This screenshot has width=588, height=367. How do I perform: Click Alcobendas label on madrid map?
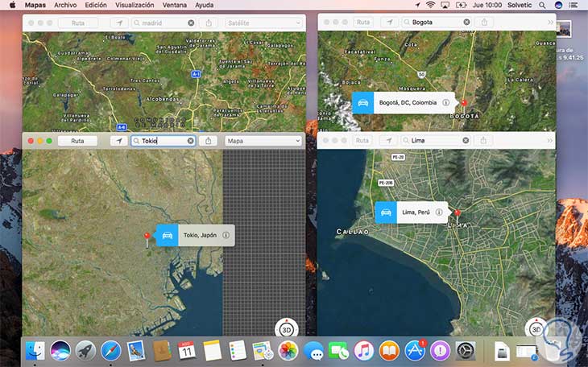click(163, 99)
